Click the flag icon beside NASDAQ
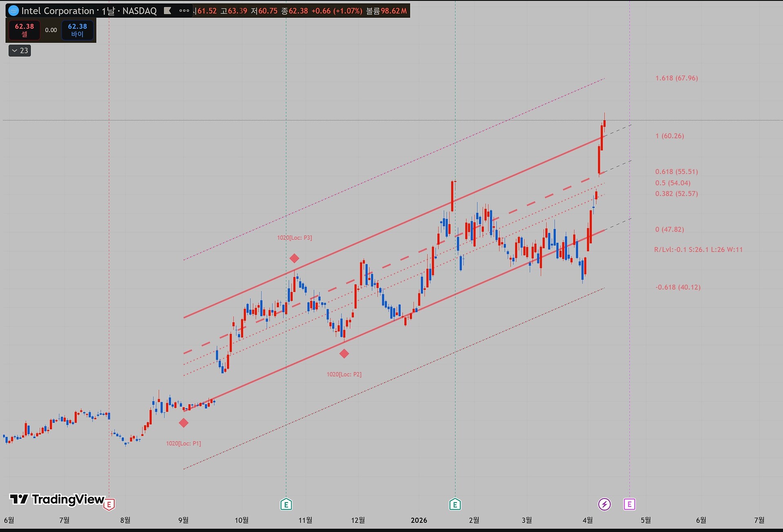This screenshot has height=532, width=783. coord(167,11)
